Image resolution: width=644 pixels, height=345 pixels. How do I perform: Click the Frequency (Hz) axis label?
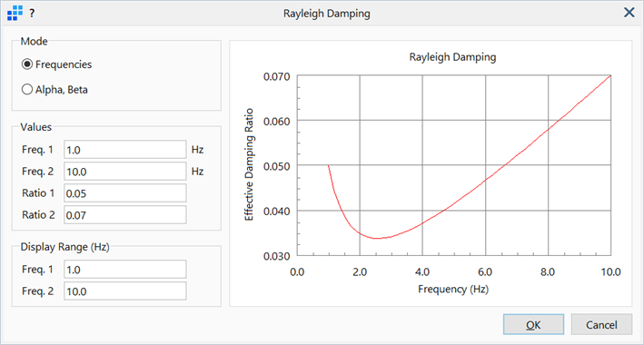pos(453,289)
